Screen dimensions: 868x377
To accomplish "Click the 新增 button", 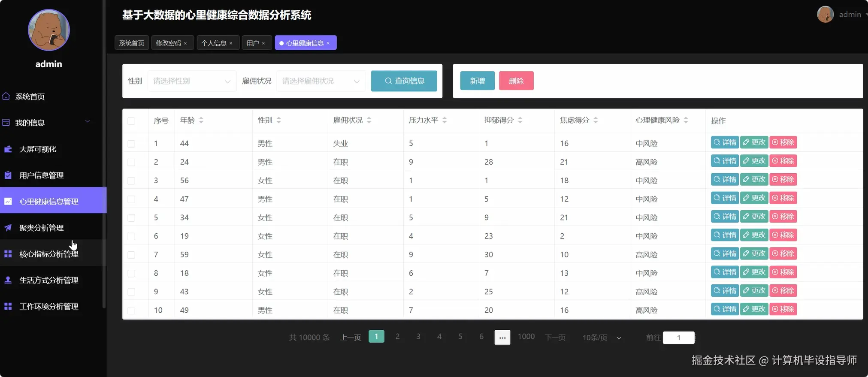I will 477,81.
